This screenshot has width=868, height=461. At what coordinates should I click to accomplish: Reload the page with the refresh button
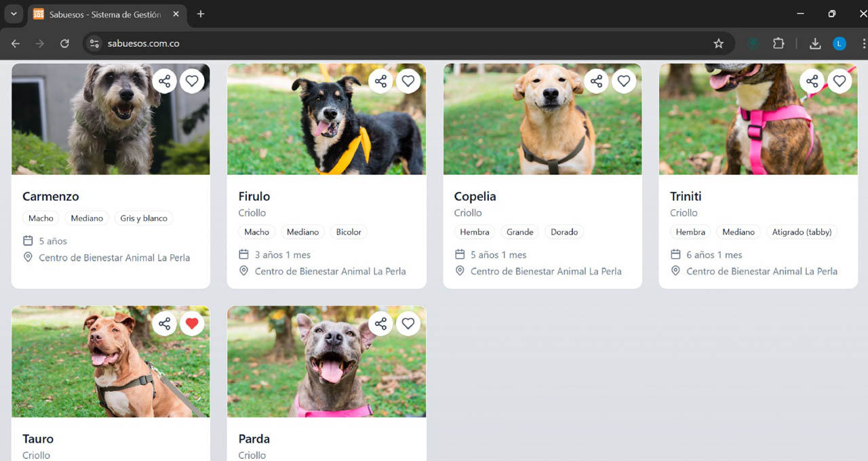tap(64, 43)
